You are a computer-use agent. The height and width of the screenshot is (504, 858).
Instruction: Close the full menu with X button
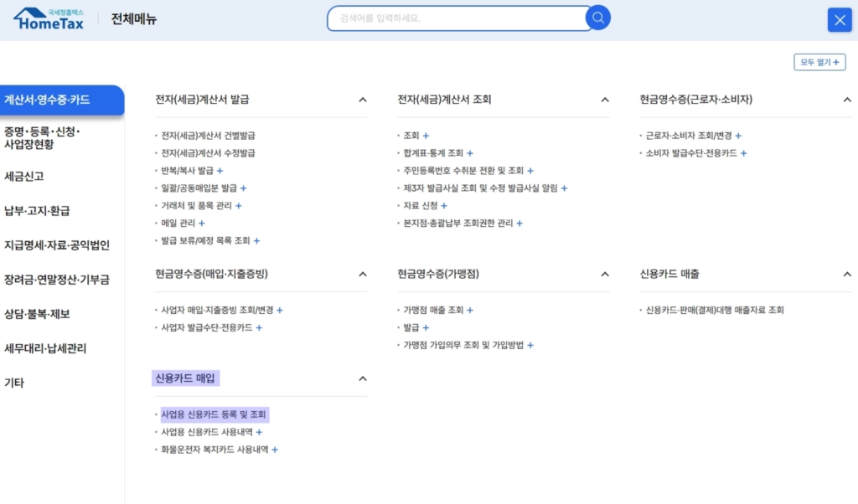coord(840,20)
